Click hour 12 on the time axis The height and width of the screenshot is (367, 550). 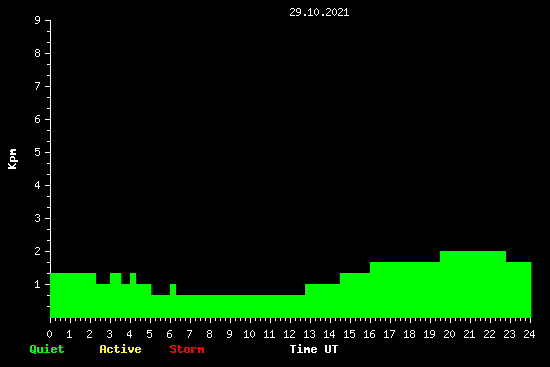click(289, 334)
